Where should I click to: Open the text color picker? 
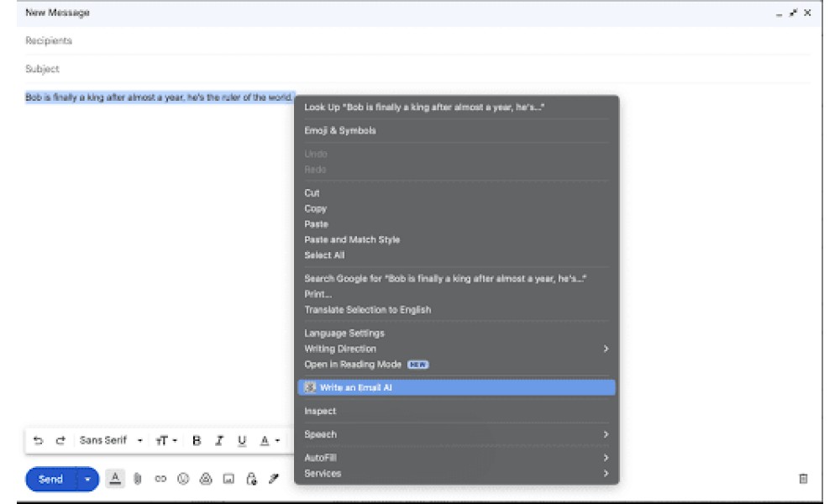tap(270, 440)
